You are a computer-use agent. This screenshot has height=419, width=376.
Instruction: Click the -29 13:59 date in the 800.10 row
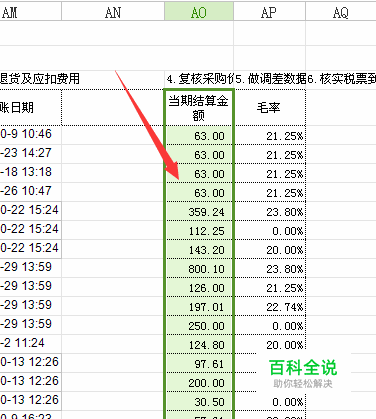31,267
